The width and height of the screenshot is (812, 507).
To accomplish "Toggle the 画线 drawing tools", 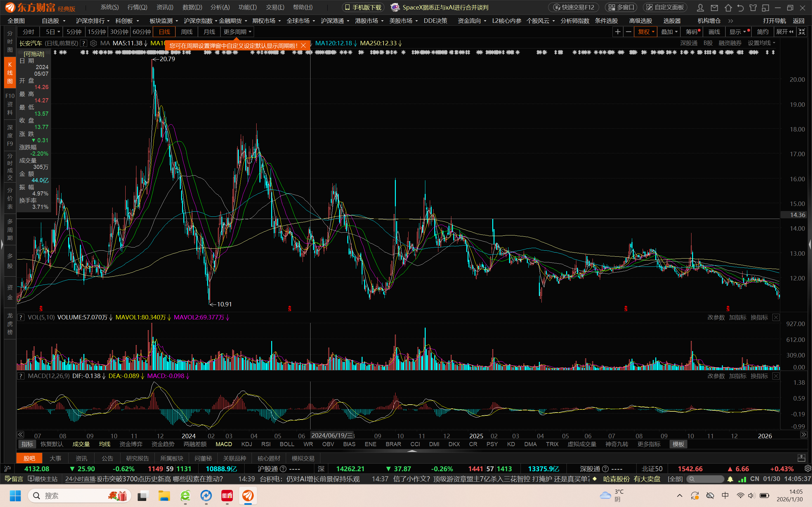I will 714,32.
